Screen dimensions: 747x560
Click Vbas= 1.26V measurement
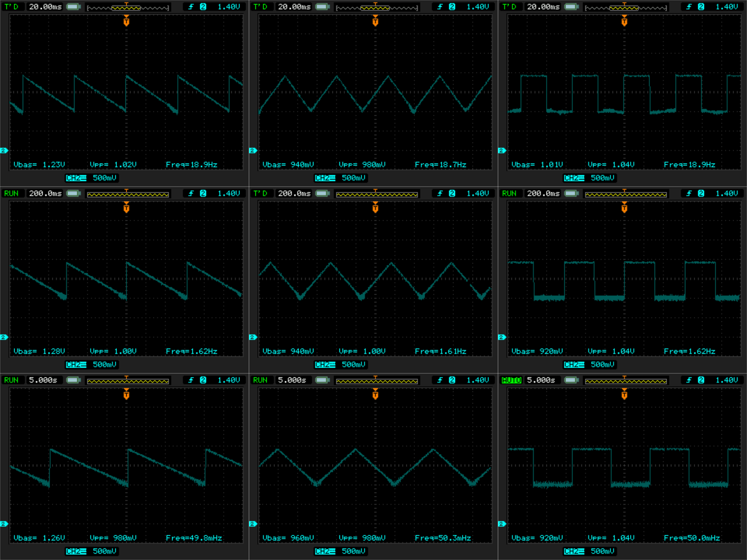click(x=39, y=538)
